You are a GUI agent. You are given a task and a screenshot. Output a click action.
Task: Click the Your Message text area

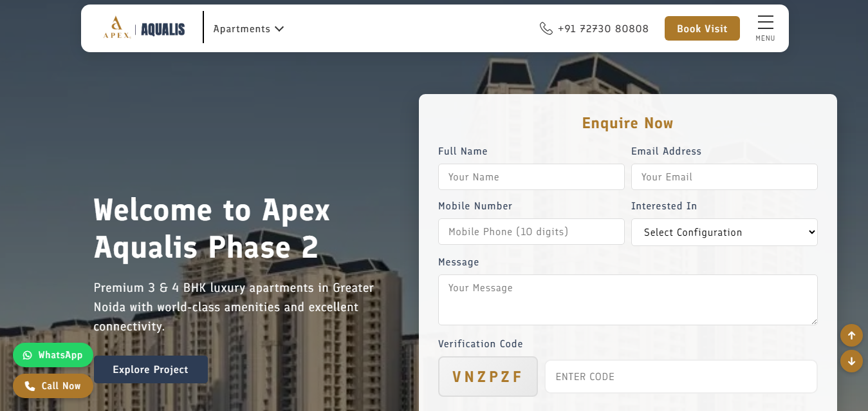pos(628,300)
